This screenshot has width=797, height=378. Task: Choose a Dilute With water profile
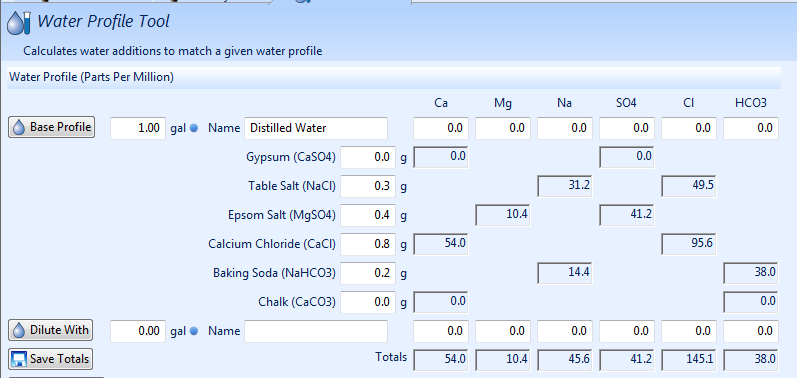(50, 330)
